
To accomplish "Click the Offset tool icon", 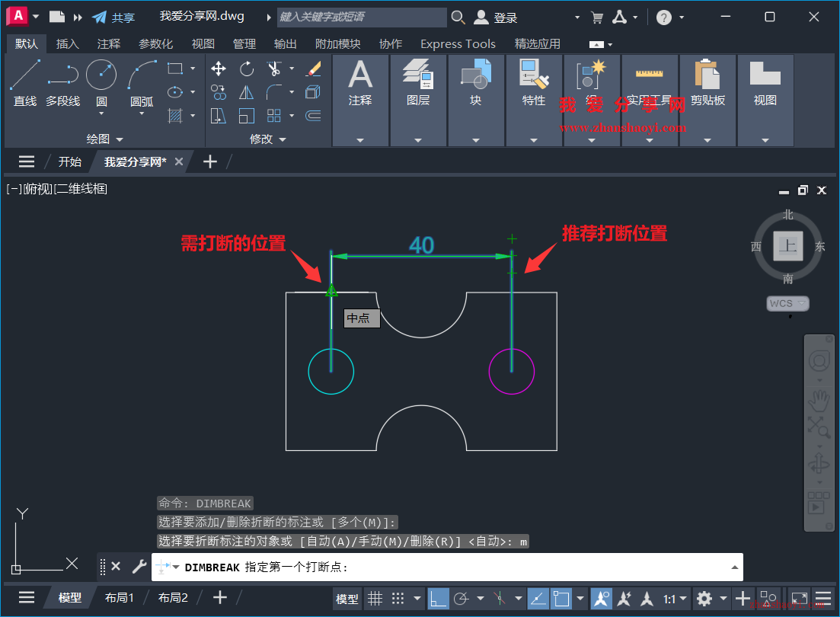I will (314, 116).
